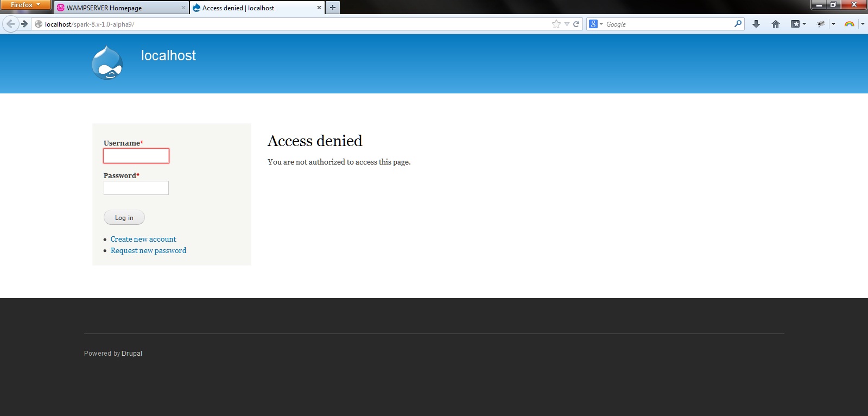Go forward with the browser forward arrow
Screen dimensions: 868x416
(24, 24)
